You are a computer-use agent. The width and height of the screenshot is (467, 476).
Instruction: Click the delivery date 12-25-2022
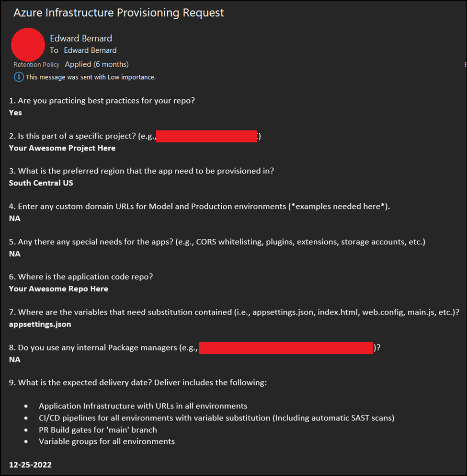pyautogui.click(x=31, y=464)
